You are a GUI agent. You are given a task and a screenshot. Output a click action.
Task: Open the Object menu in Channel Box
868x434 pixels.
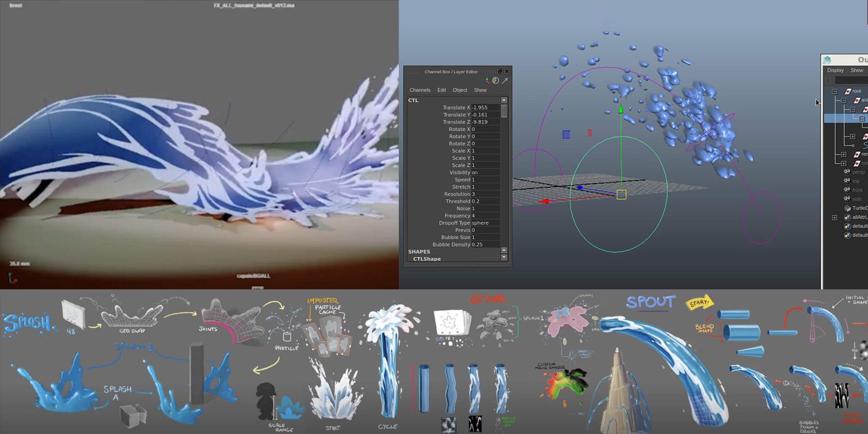[460, 90]
